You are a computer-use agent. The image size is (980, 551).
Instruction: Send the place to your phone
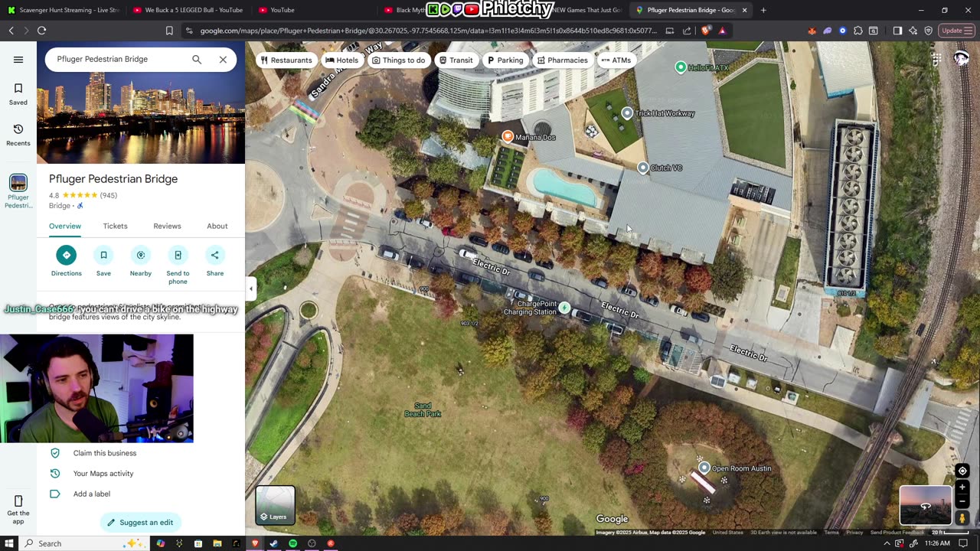(x=178, y=265)
